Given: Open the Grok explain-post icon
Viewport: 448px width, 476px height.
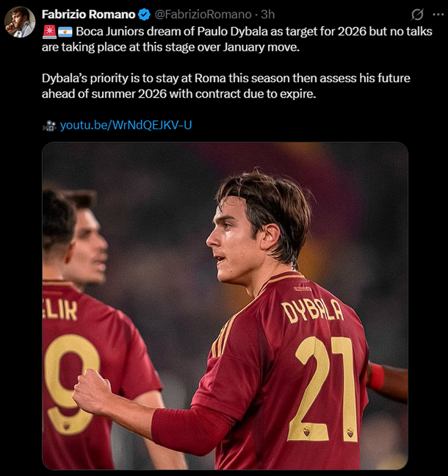Looking at the screenshot, I should (417, 14).
